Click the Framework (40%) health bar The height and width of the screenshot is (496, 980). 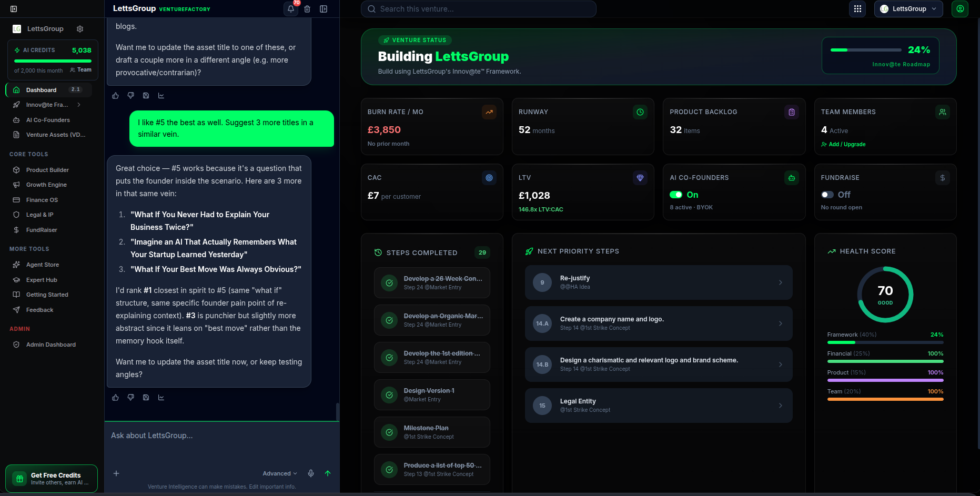pos(885,342)
